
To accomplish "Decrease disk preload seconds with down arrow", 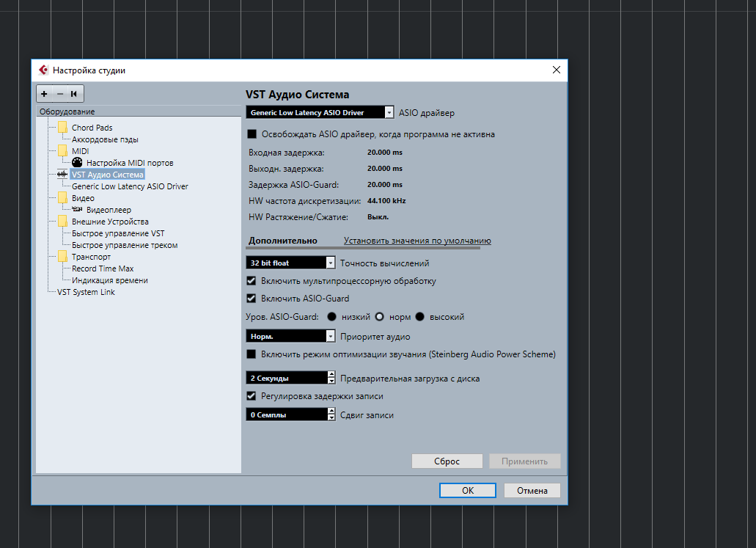I will pyautogui.click(x=331, y=381).
